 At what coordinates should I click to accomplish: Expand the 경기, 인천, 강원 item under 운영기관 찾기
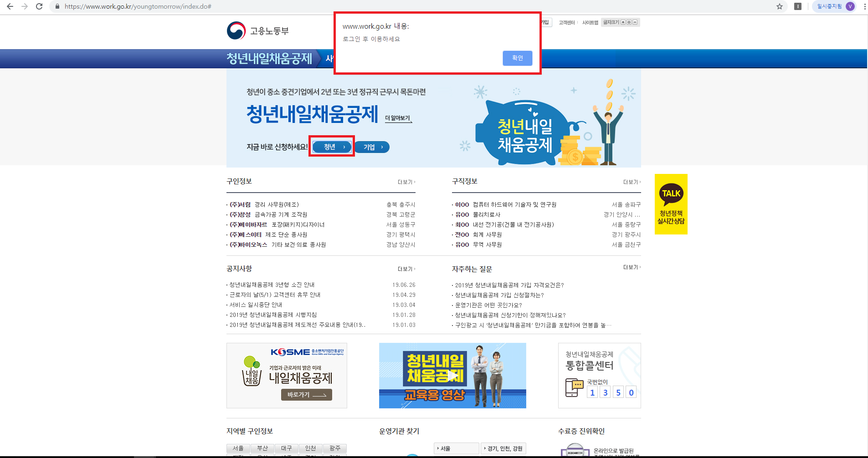503,448
